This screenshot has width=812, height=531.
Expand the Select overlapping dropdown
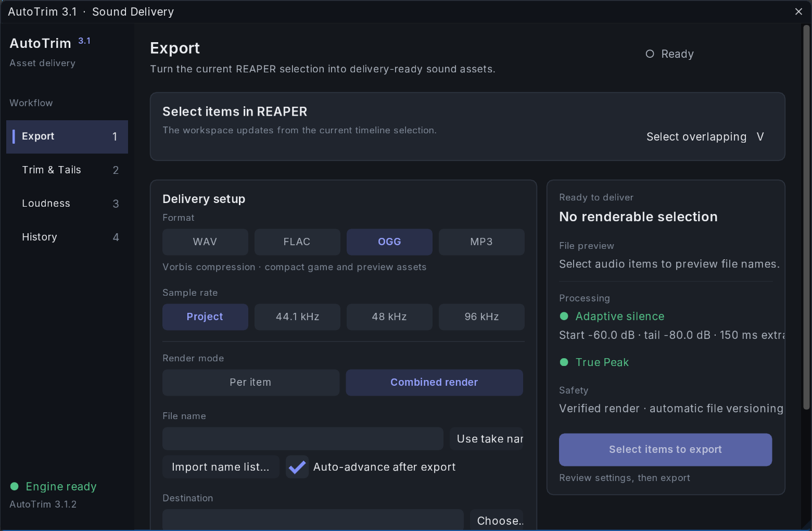pyautogui.click(x=705, y=137)
